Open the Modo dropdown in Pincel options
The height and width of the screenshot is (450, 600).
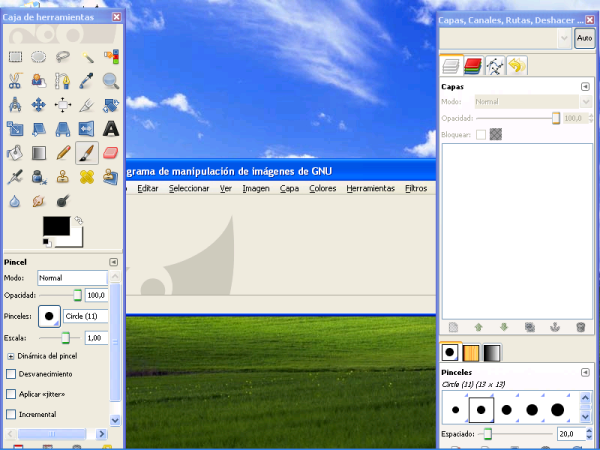(72, 277)
